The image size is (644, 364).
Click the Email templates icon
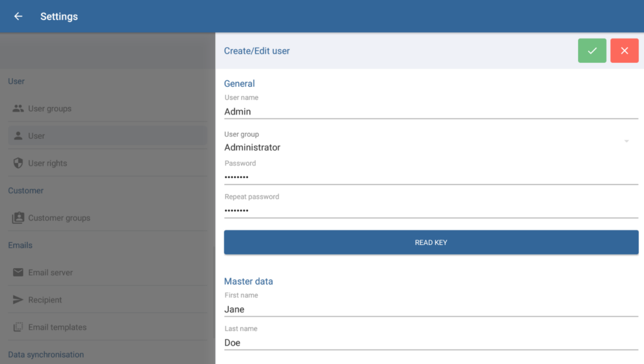point(18,327)
